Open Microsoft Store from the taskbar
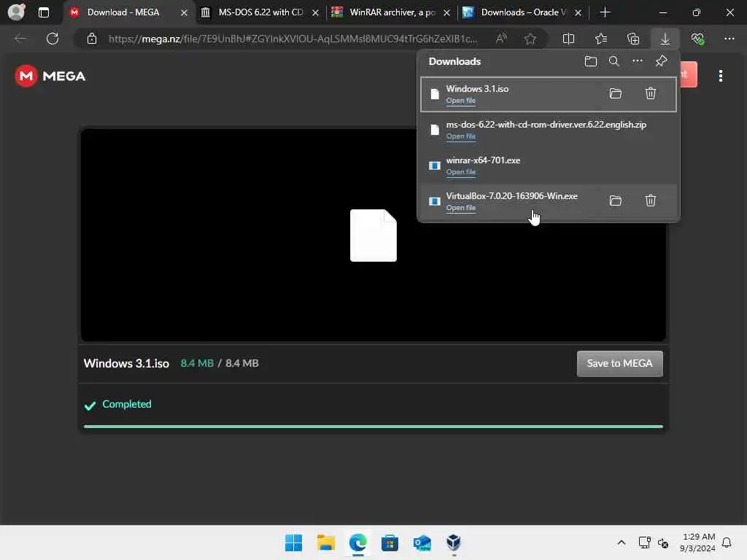Screen dimensions: 747x560 point(390,542)
